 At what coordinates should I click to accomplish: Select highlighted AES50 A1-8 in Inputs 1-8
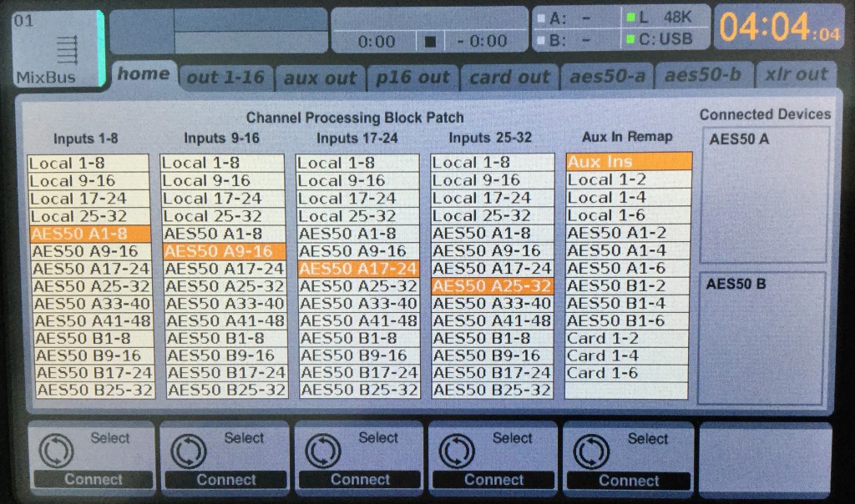(90, 234)
